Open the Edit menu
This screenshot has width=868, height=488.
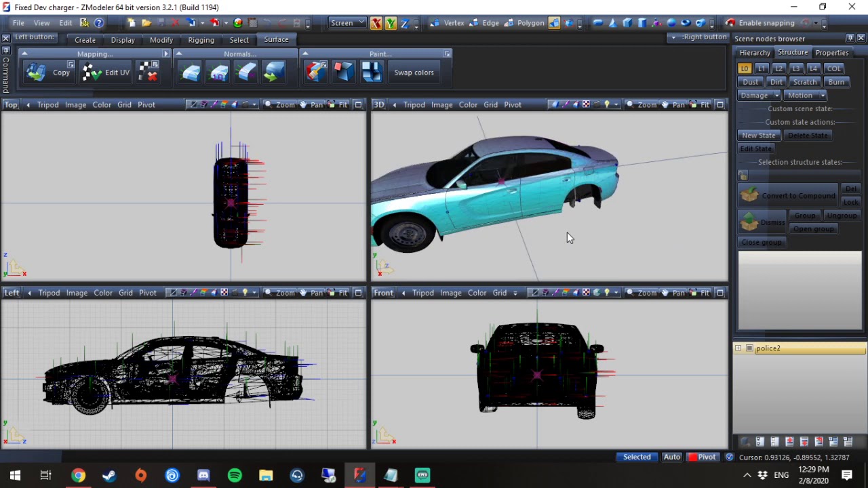66,23
